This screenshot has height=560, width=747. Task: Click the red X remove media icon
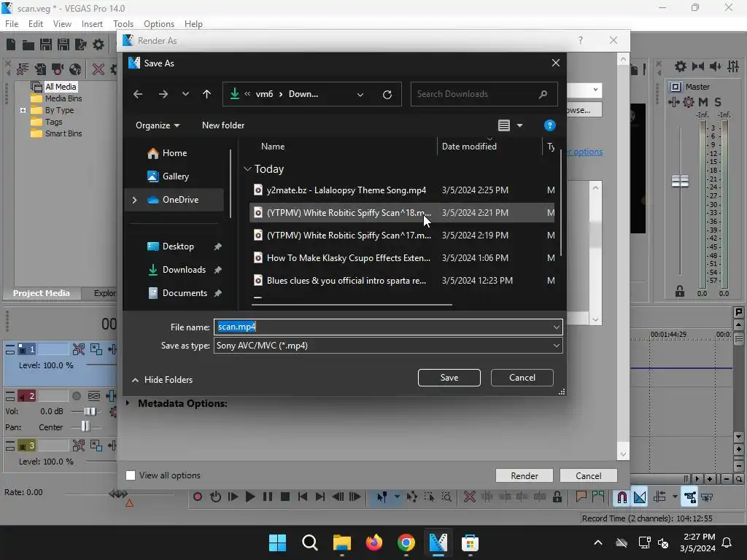(x=98, y=69)
